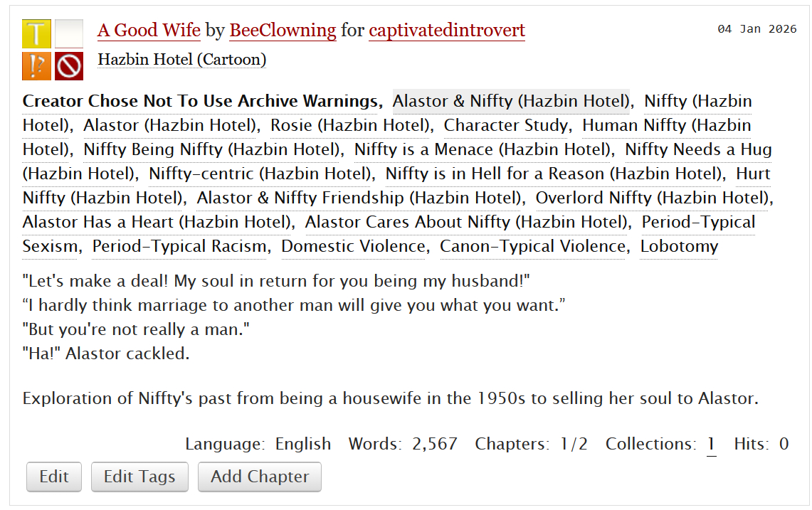This screenshot has width=812, height=510.
Task: Click the orange warnings-not-chosen icon
Action: pos(36,66)
